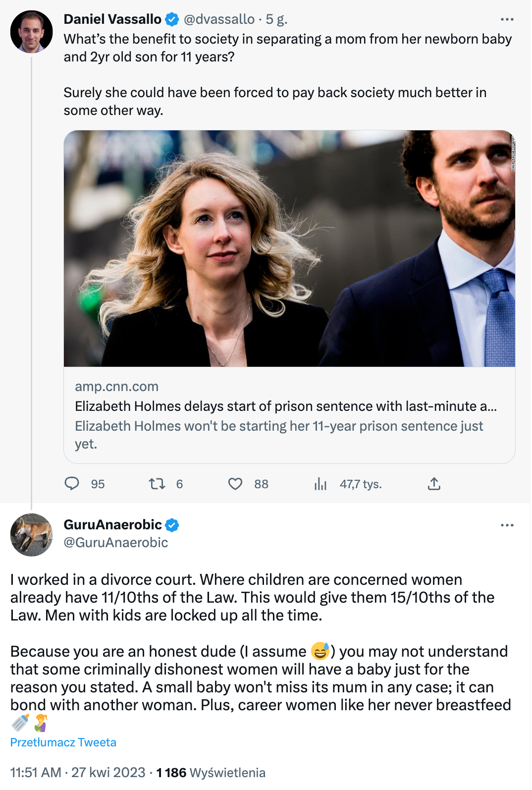Open more options on Daniel Vassallo's tweet
532x790 pixels.
507,19
